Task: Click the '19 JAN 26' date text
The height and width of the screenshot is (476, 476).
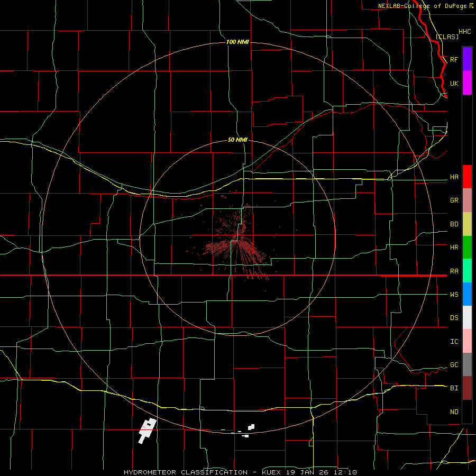Action: [307, 472]
